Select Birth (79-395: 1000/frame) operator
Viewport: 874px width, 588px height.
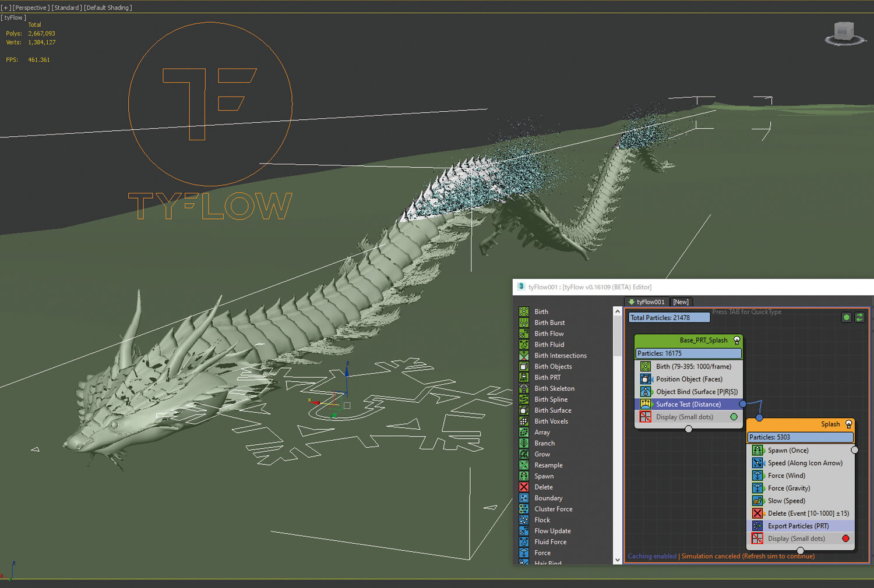pos(688,366)
